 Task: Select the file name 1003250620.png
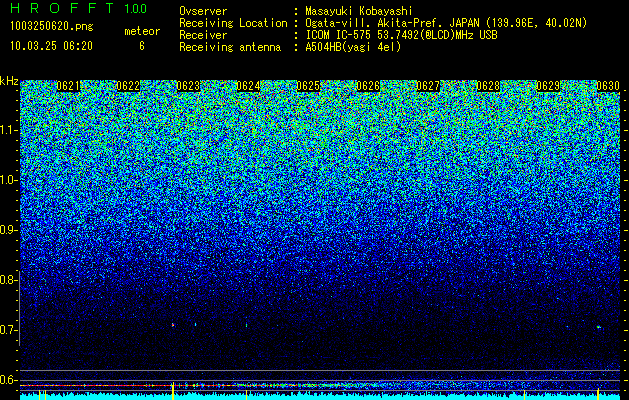[51, 27]
